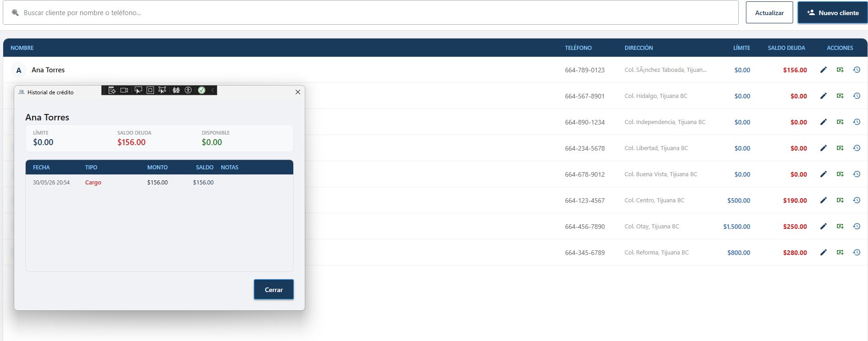
Task: Add a payment for Ana Torres
Action: [x=840, y=70]
